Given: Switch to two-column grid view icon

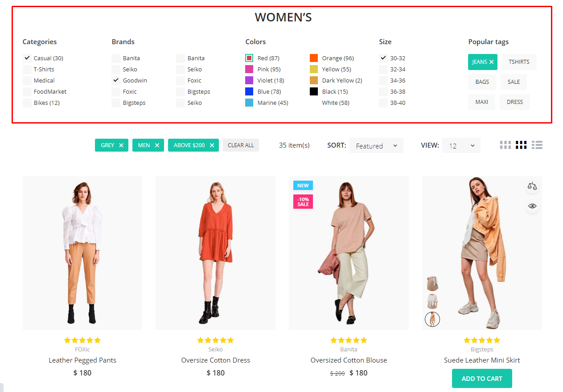Looking at the screenshot, I should tap(505, 145).
